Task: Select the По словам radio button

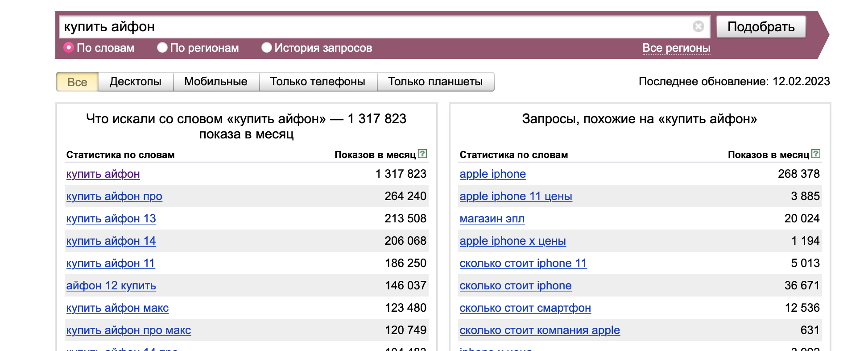Action: [x=69, y=47]
